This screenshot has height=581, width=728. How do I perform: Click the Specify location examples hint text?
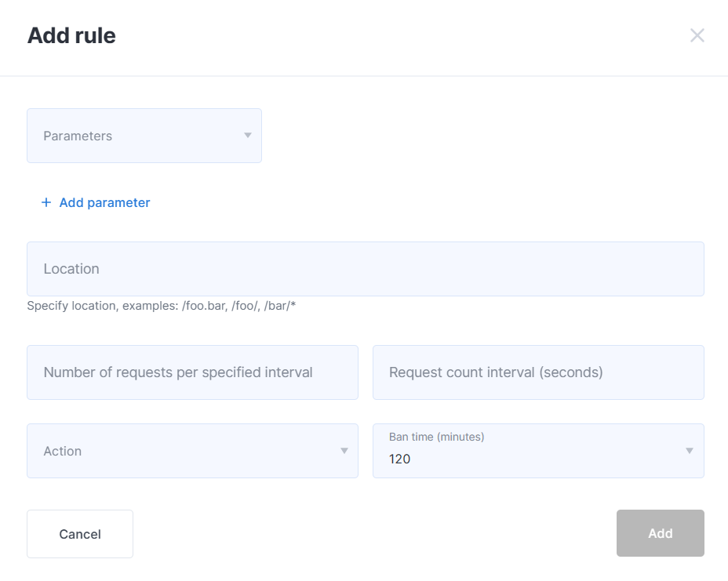pos(161,306)
